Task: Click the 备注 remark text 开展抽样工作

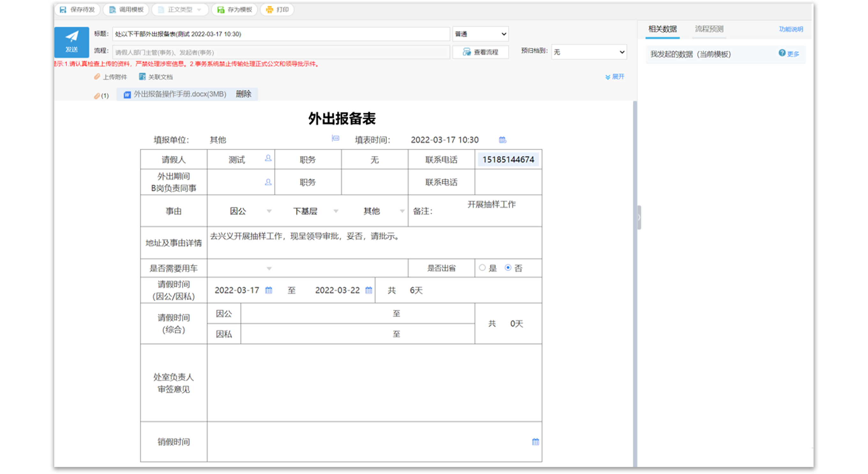Action: (x=491, y=204)
